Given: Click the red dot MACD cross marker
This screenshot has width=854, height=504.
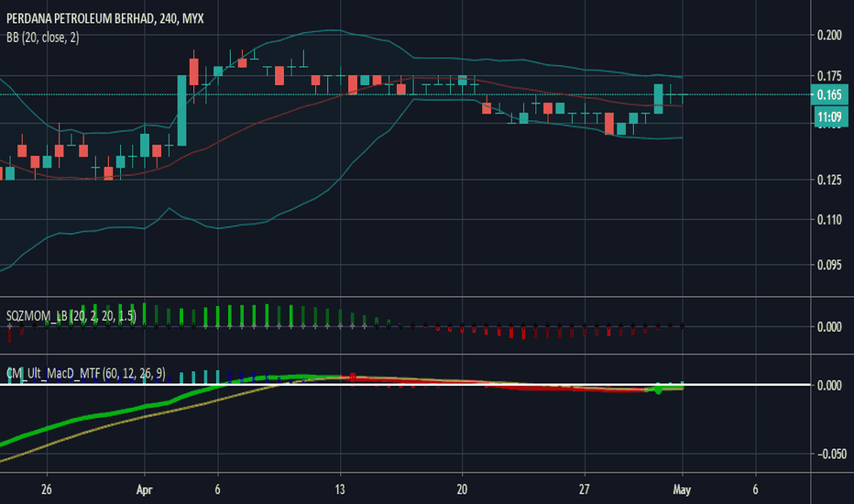Looking at the screenshot, I should [x=353, y=377].
